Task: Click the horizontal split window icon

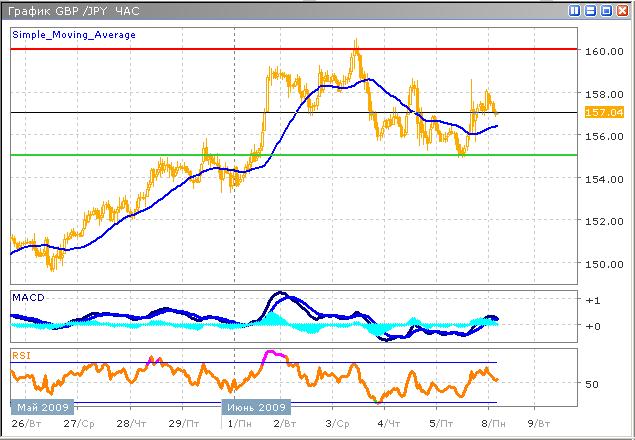Action: coord(591,10)
